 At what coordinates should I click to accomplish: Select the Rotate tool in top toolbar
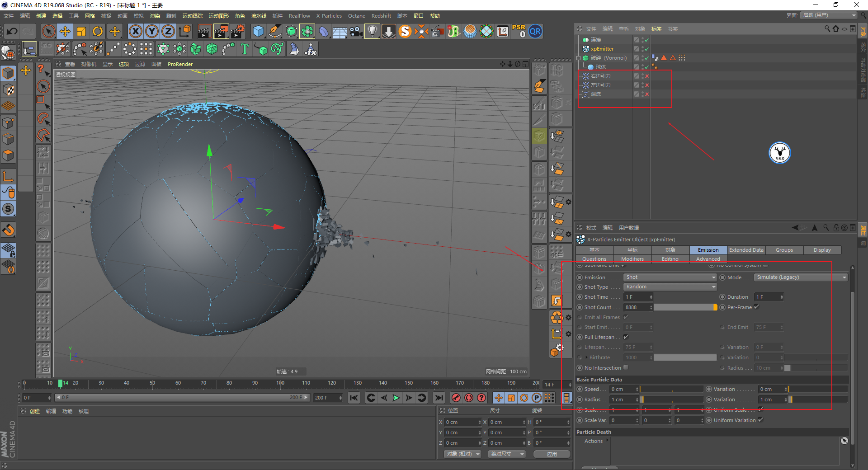click(98, 31)
